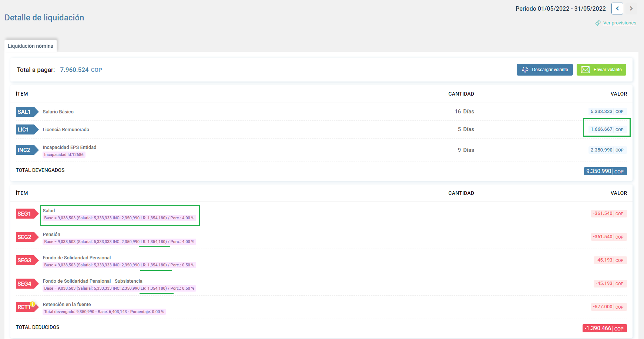Screen dimensions: 644x339
Task: Click the 5.333.333 COP value
Action: click(607, 112)
